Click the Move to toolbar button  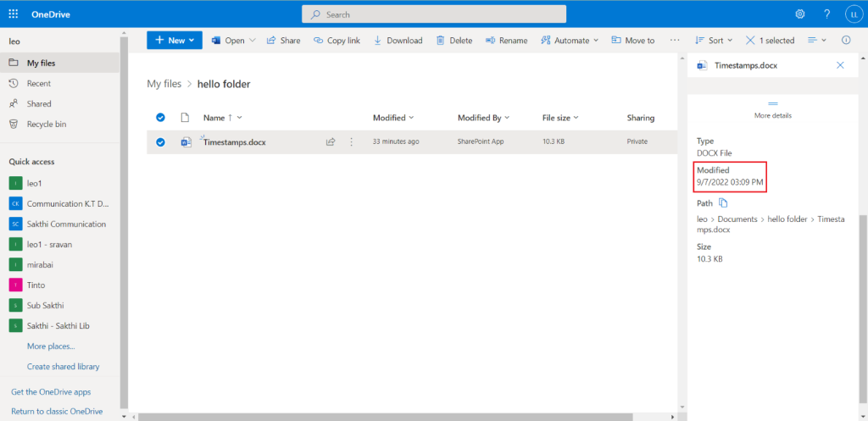tap(632, 41)
